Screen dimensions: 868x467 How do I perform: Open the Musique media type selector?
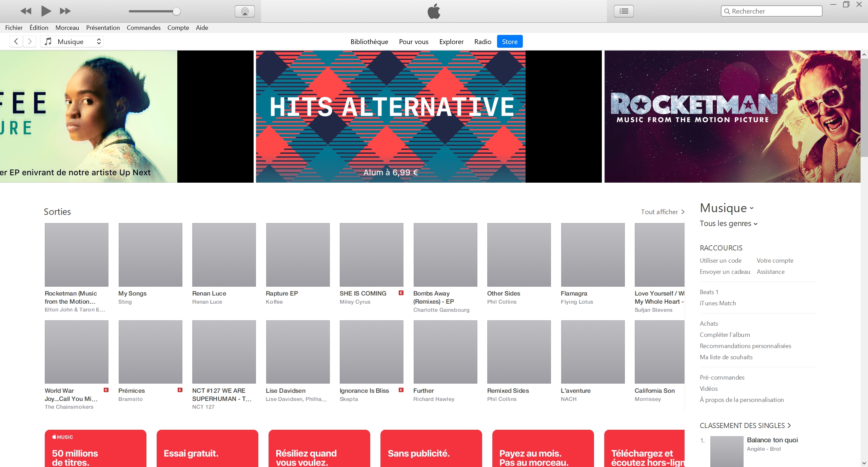(72, 41)
